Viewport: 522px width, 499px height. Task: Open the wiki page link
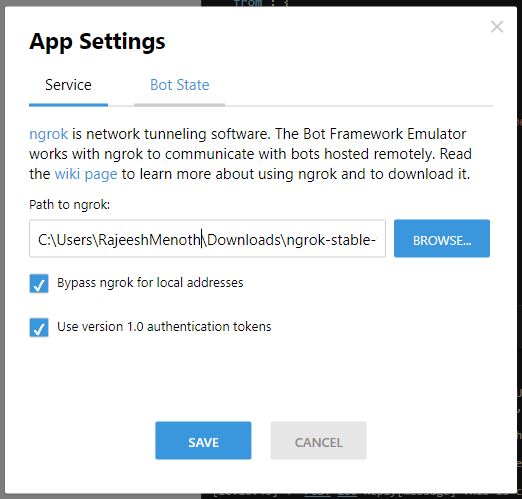coord(86,174)
